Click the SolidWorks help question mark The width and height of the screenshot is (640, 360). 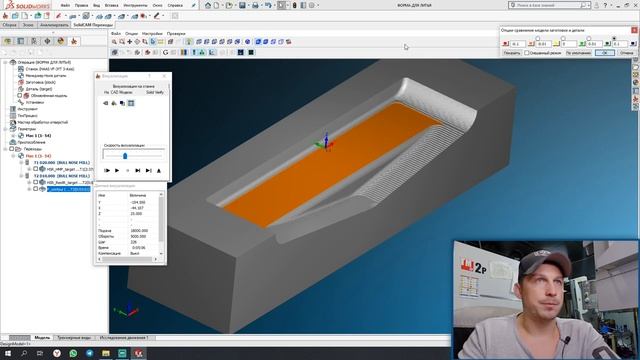[x=605, y=5]
